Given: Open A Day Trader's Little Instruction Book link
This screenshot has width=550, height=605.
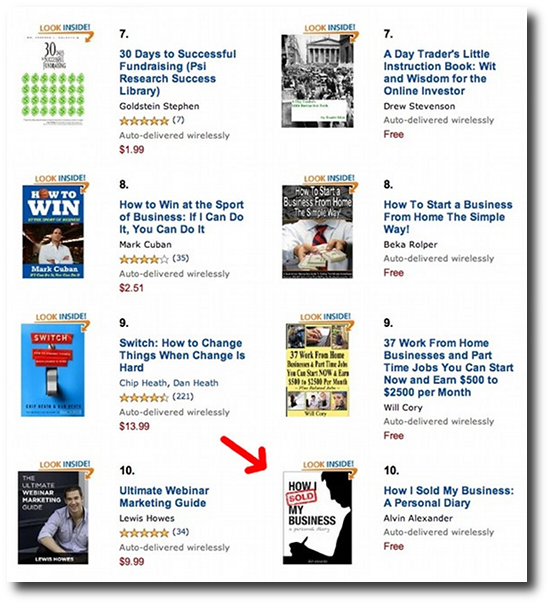Looking at the screenshot, I should (440, 72).
